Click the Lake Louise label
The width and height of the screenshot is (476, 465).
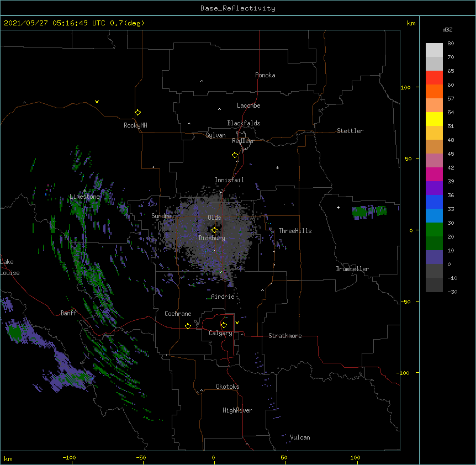coord(10,267)
